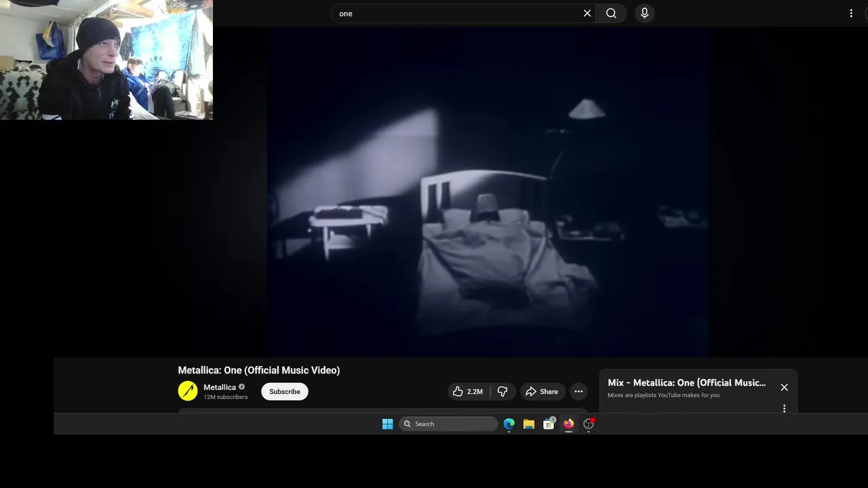Dislike the video with thumbs down
868x488 pixels.
point(502,392)
